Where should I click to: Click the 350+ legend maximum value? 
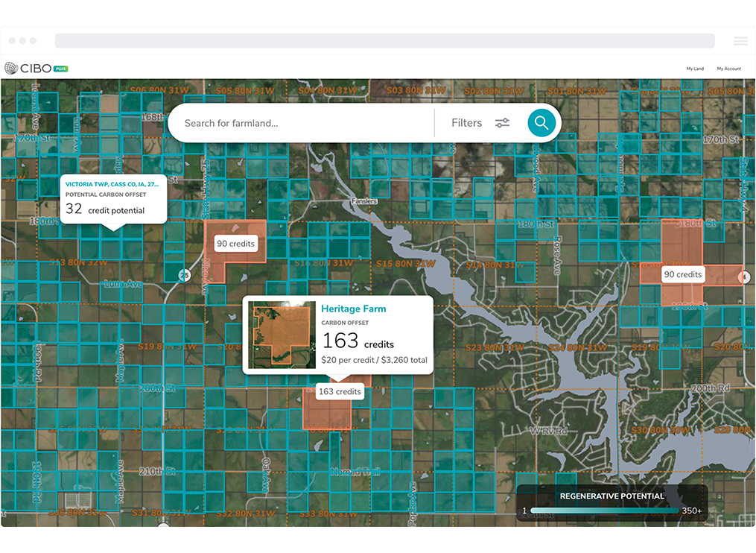click(x=691, y=511)
